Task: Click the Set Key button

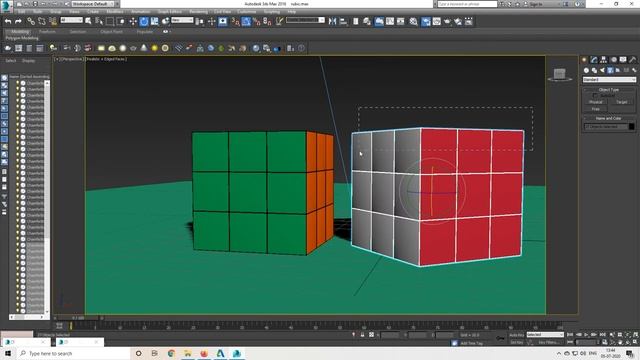Action: pos(516,342)
